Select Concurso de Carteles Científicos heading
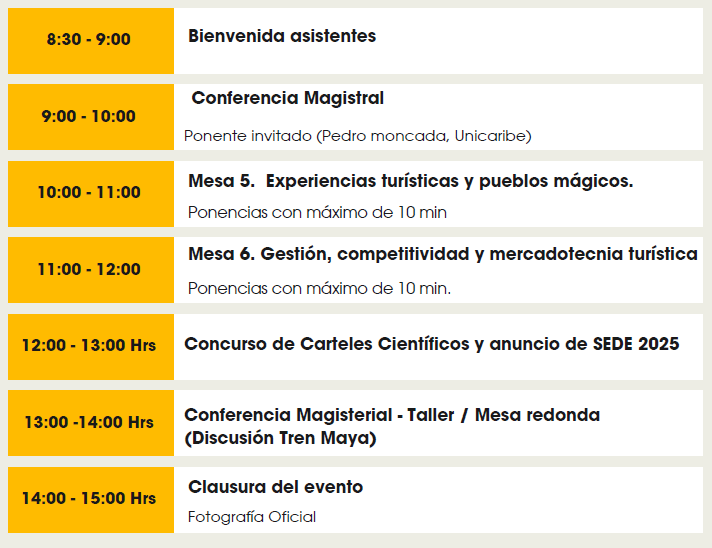 [x=431, y=344]
